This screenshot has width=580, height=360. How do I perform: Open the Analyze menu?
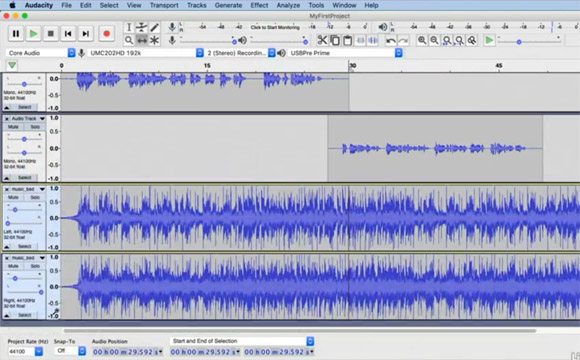(288, 5)
